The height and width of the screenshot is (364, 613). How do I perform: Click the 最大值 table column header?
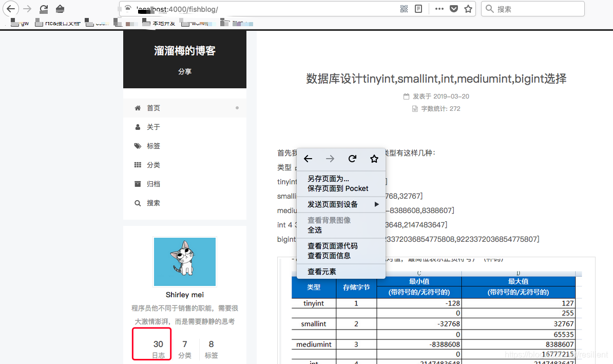[x=518, y=281]
